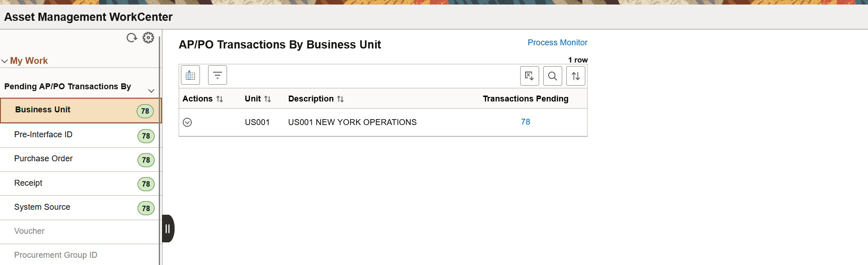Open the grid filter icon
The image size is (868, 265).
pos(217,75)
